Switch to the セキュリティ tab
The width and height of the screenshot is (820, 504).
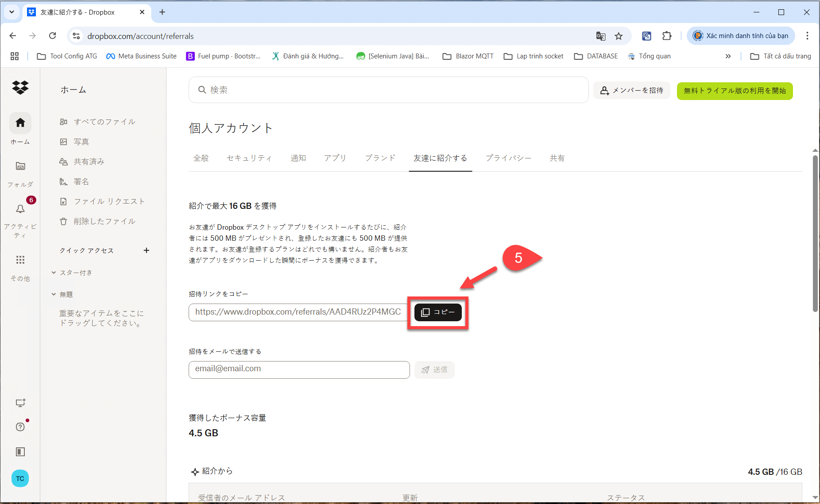[x=249, y=158]
